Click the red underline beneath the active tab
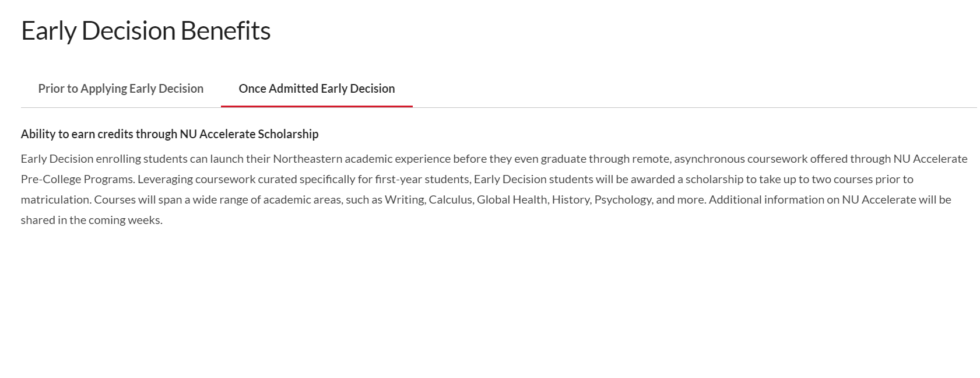The height and width of the screenshot is (378, 980). click(x=317, y=107)
